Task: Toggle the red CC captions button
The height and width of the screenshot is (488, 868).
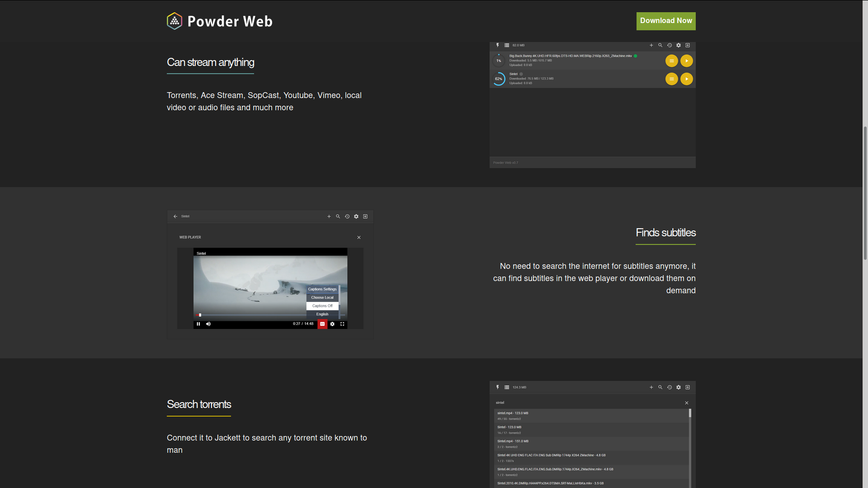Action: click(322, 324)
